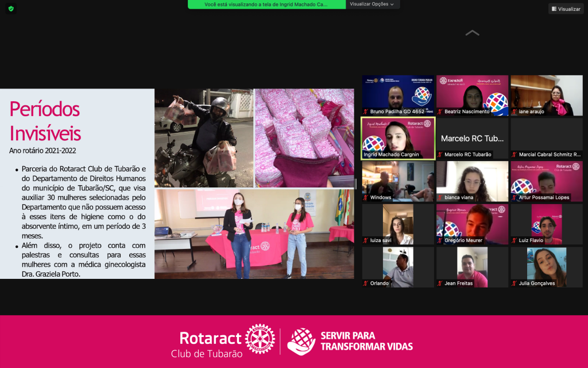The image size is (588, 368).
Task: Click the green screen-sharing notification banner
Action: pos(266,4)
